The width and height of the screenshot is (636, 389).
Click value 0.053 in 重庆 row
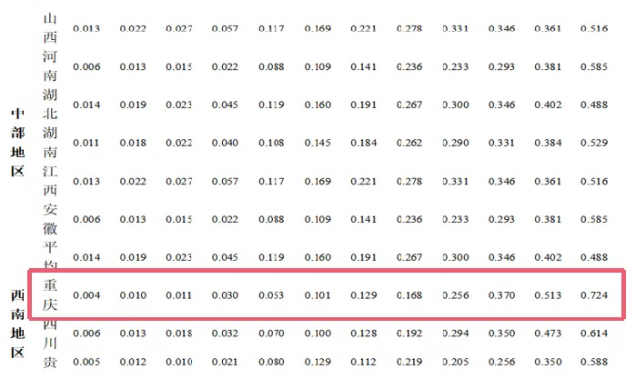[271, 295]
